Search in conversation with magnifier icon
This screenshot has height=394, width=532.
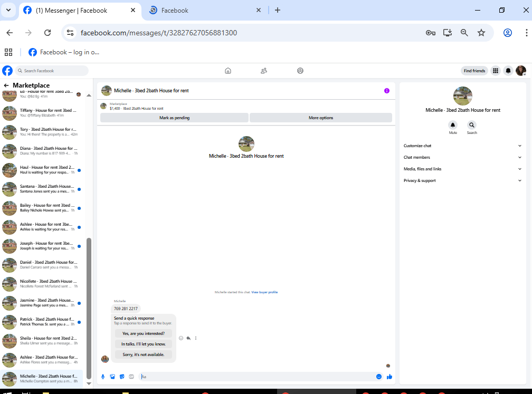click(x=472, y=125)
